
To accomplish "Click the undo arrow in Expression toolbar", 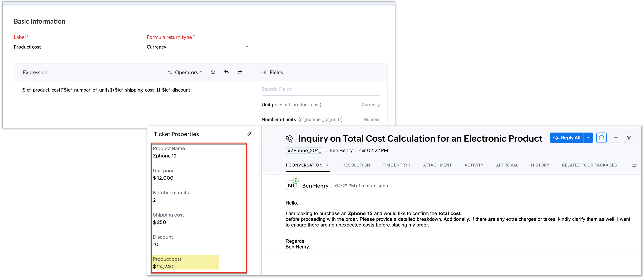I will click(x=226, y=72).
